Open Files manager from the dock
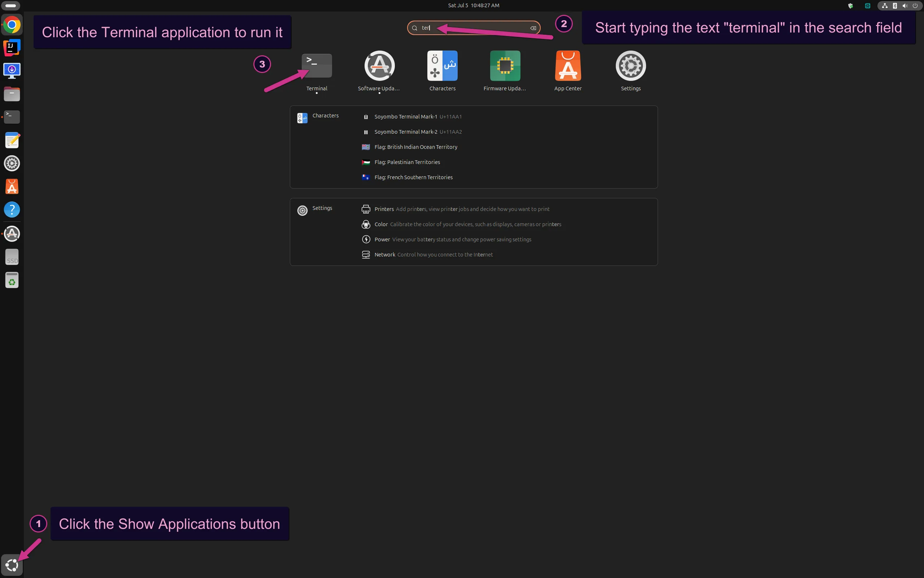Image resolution: width=924 pixels, height=578 pixels. coord(12,94)
